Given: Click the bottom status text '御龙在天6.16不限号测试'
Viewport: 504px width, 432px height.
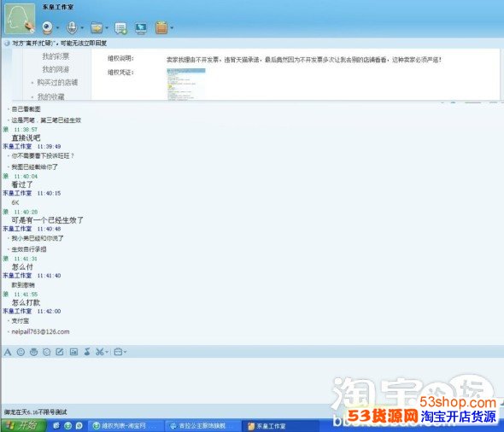Looking at the screenshot, I should [36, 412].
